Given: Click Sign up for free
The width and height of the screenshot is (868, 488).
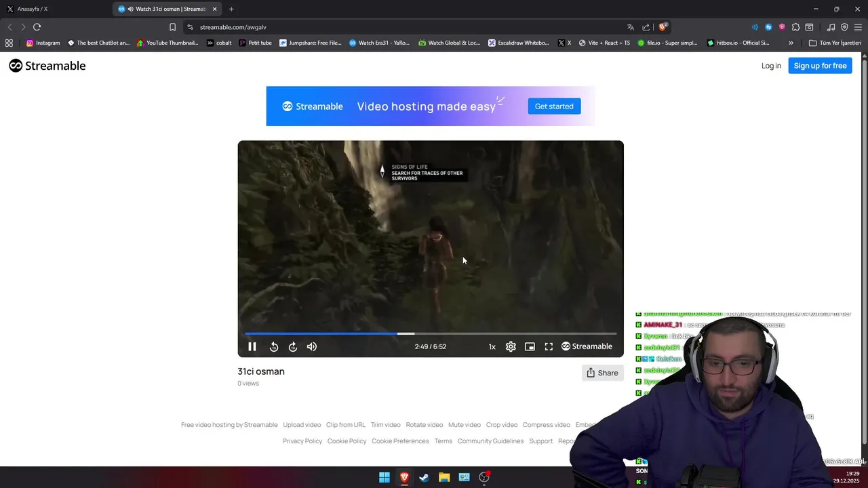Looking at the screenshot, I should pos(820,66).
